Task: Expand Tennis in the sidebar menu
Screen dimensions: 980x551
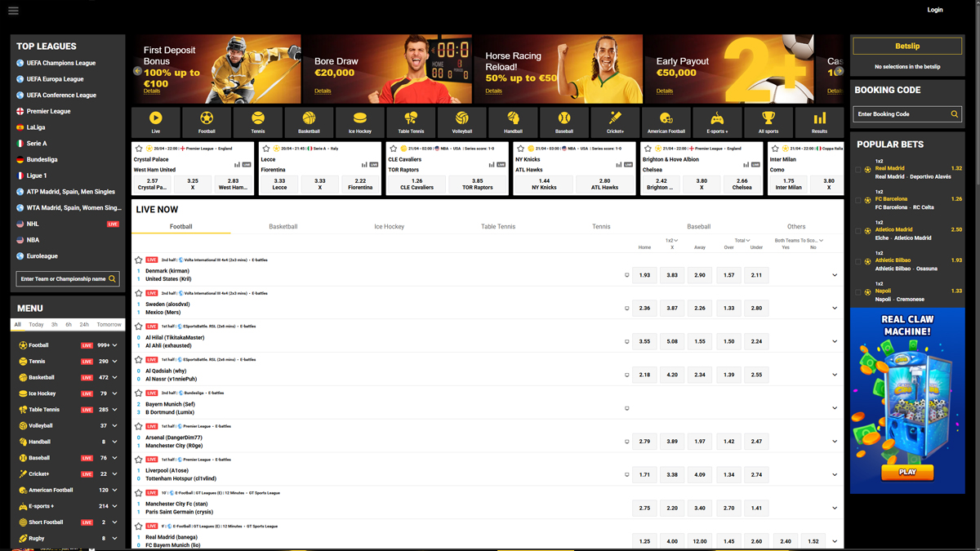Action: click(x=115, y=362)
